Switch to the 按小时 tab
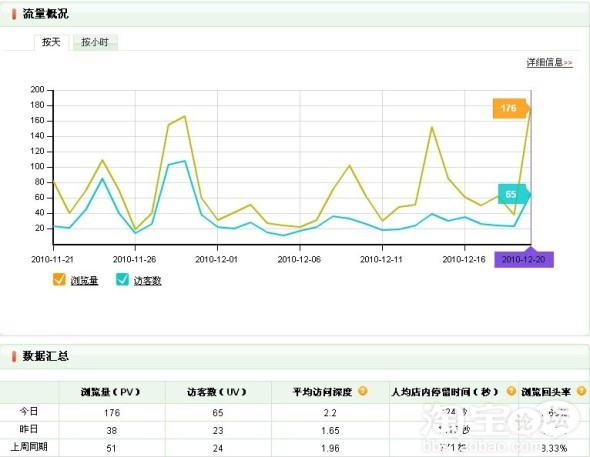This screenshot has height=457, width=590. (95, 42)
